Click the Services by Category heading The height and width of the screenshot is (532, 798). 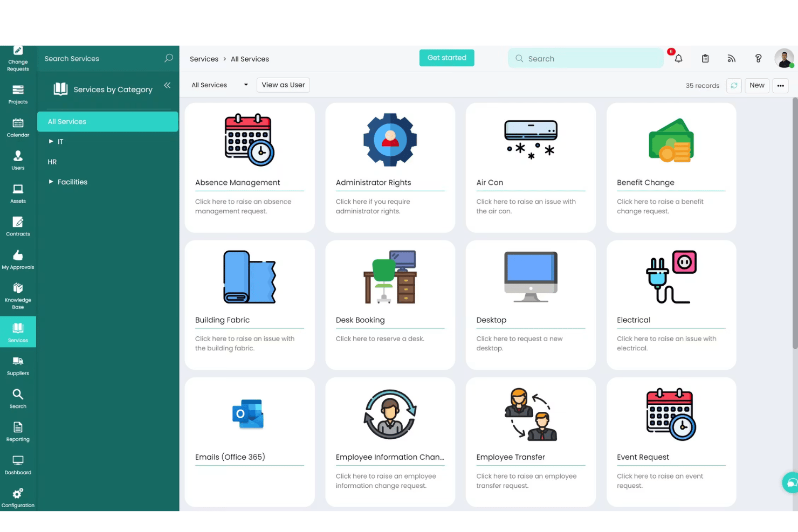[x=113, y=89]
